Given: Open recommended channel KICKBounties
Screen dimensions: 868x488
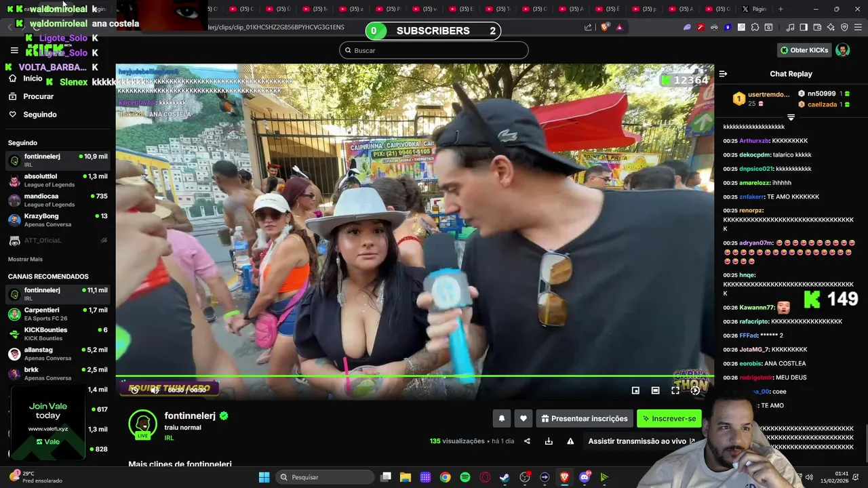Looking at the screenshot, I should 58,333.
